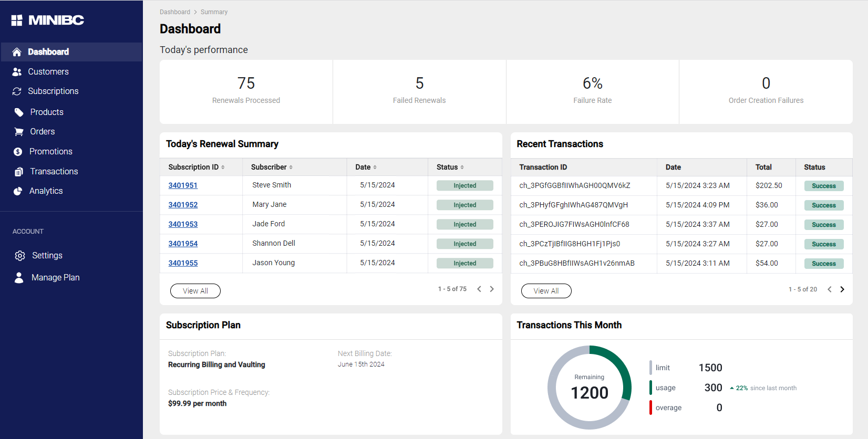Click the Transactions clipboard icon
Screen dimensions: 868x439
(x=19, y=172)
